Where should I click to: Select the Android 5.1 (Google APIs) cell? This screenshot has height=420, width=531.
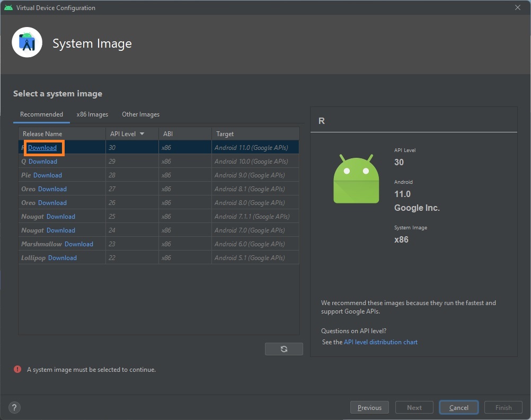[255, 257]
